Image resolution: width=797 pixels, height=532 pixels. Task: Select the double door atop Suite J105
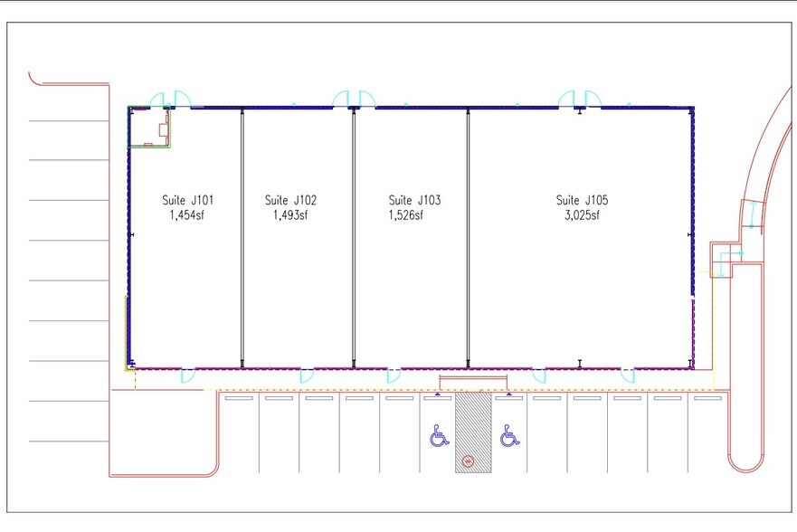[x=579, y=99]
